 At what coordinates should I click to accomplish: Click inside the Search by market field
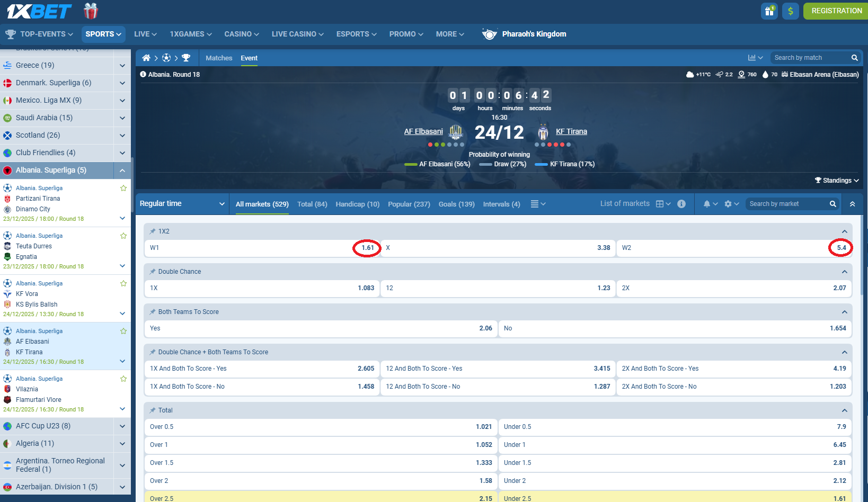[x=784, y=203]
